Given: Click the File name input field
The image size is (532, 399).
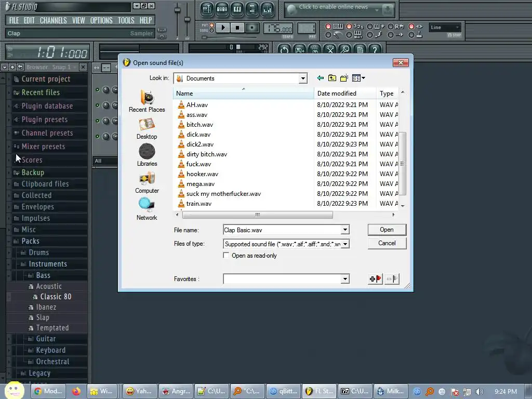Looking at the screenshot, I should [x=282, y=230].
